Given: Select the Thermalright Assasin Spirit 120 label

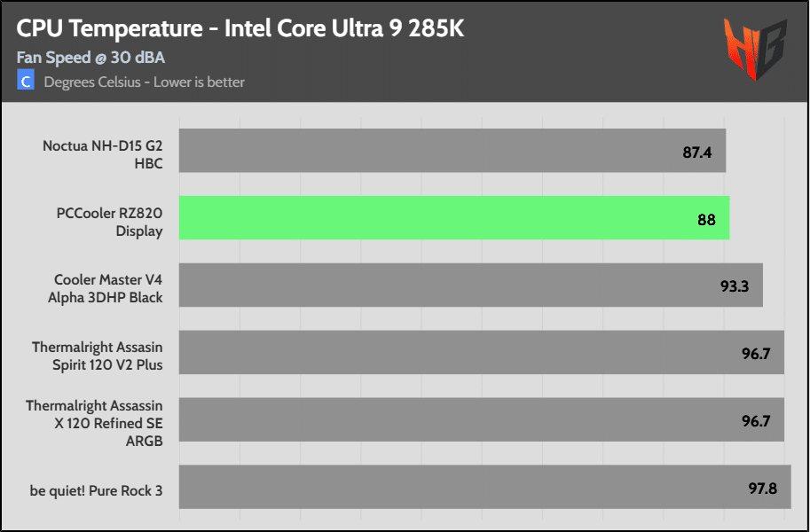Looking at the screenshot, I should 98,353.
